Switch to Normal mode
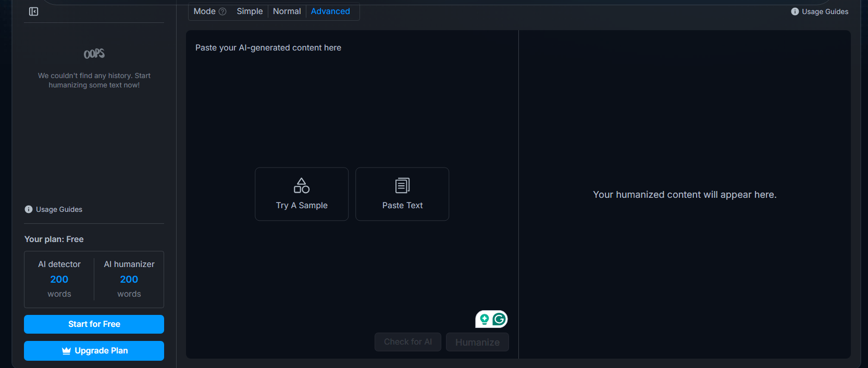Viewport: 868px width, 368px height. pyautogui.click(x=287, y=11)
